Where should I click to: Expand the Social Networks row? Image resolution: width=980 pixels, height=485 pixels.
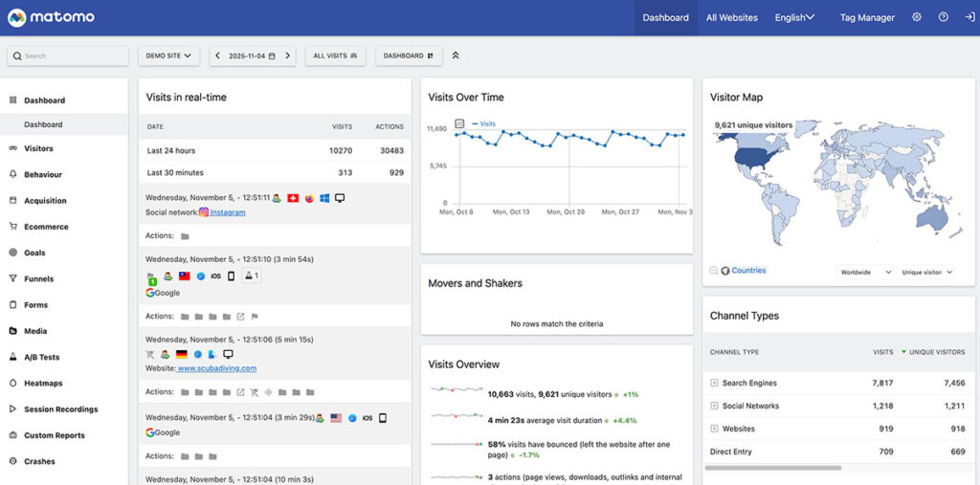pos(714,406)
